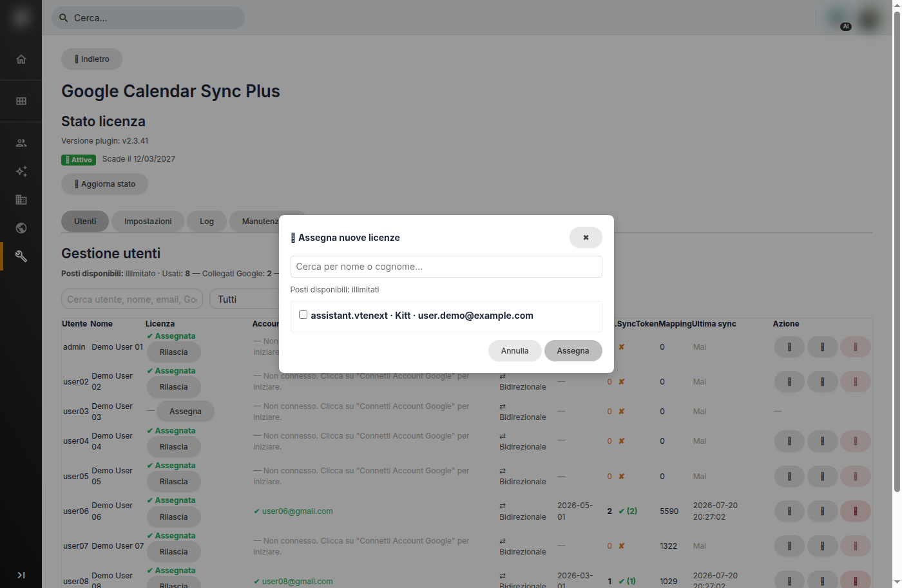
Task: Click Rilascia for the admin user
Action: [174, 352]
